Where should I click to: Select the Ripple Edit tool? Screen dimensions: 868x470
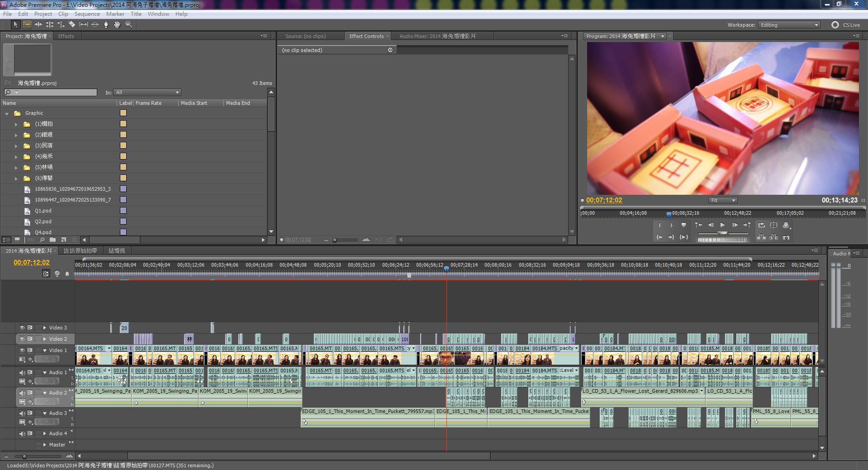(x=38, y=25)
